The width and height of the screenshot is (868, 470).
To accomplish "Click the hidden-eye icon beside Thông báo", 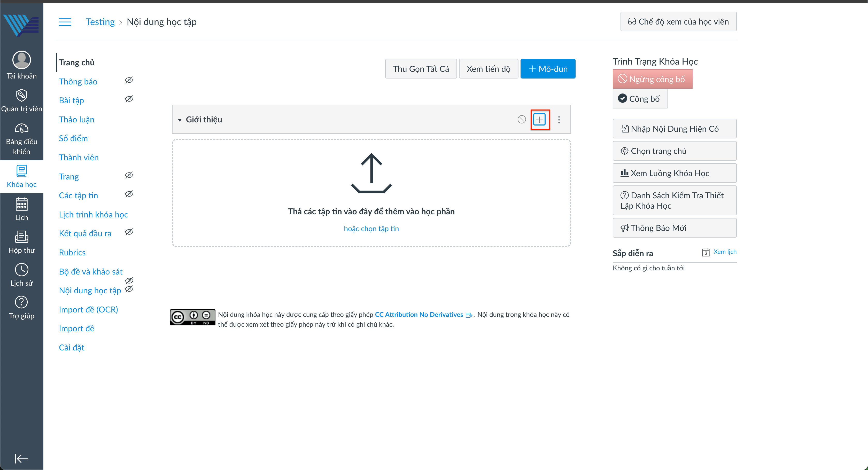I will (x=129, y=80).
